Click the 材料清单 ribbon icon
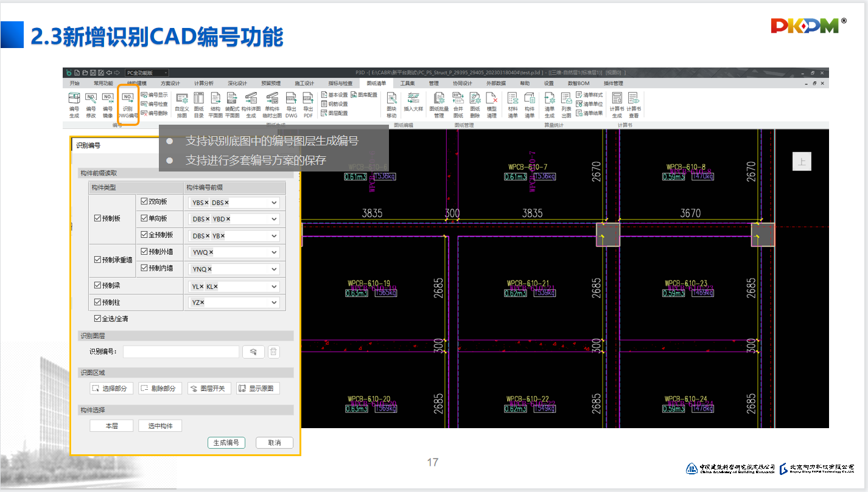The width and height of the screenshot is (868, 492). point(513,102)
